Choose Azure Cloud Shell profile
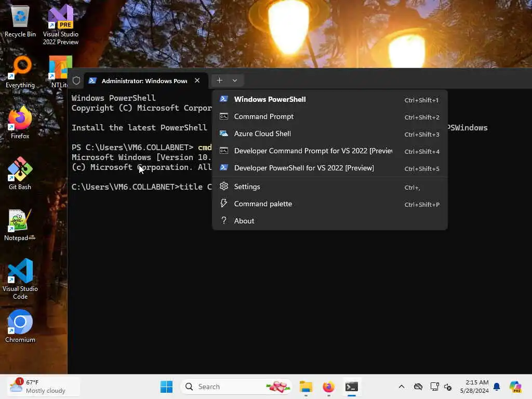The height and width of the screenshot is (399, 532). (330, 134)
